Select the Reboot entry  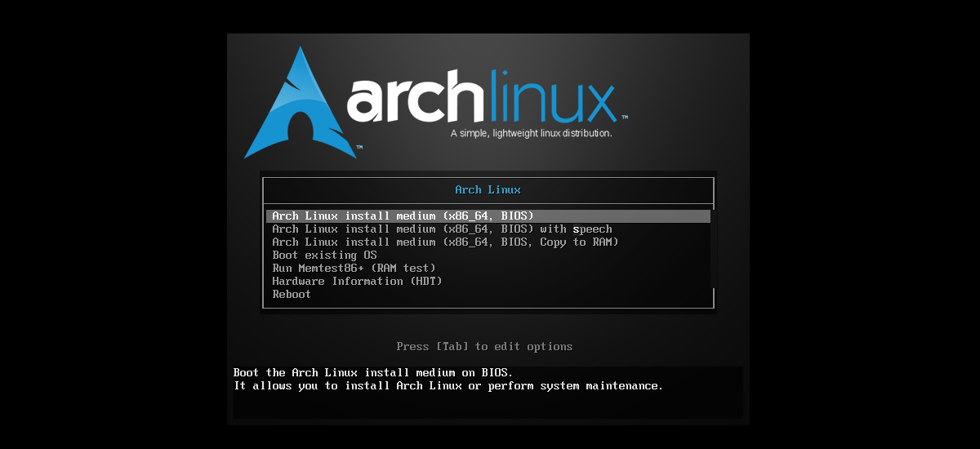(x=292, y=295)
